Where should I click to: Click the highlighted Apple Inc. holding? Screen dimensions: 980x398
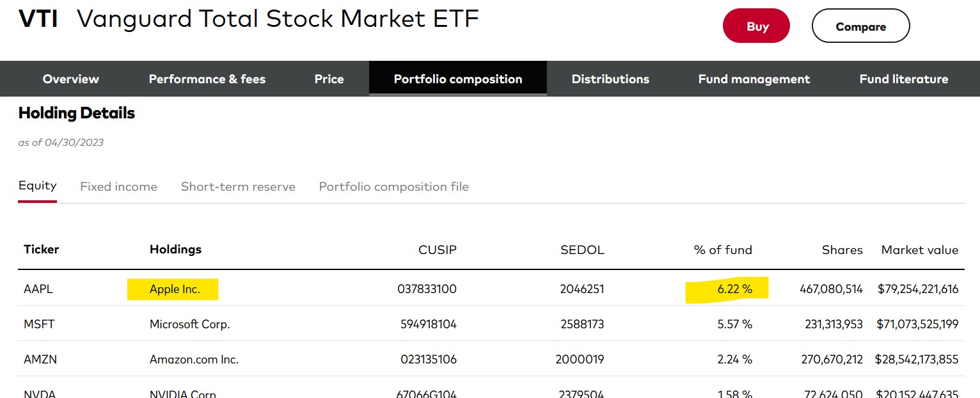click(x=175, y=289)
